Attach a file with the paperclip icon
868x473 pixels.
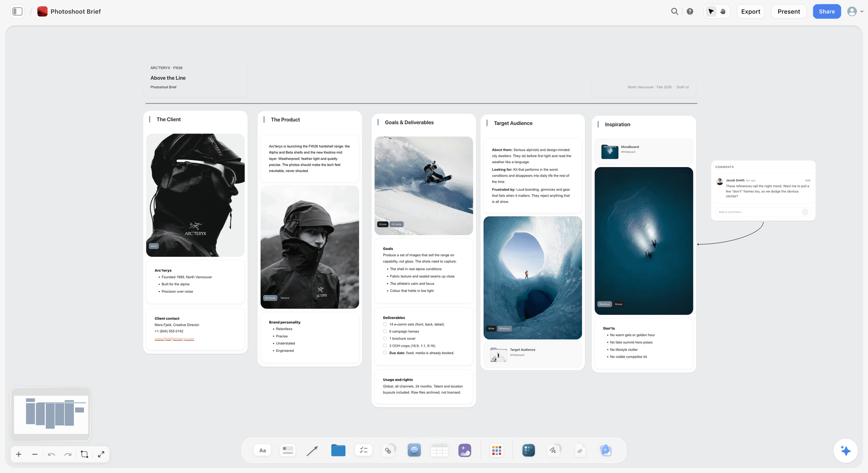pos(580,451)
